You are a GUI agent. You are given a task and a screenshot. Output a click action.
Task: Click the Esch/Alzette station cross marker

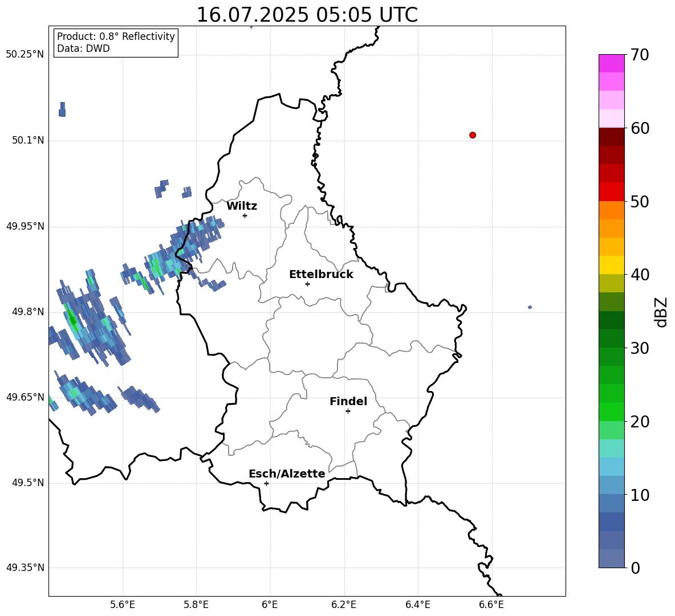tap(266, 483)
